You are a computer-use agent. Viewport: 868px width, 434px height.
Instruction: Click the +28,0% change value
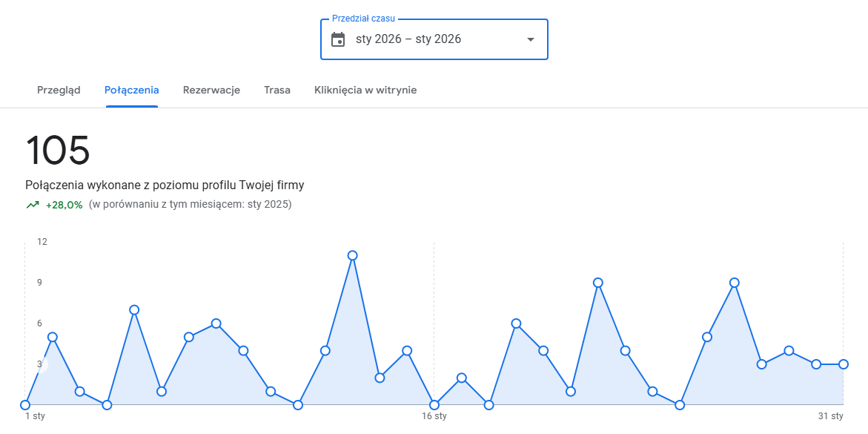coord(64,205)
